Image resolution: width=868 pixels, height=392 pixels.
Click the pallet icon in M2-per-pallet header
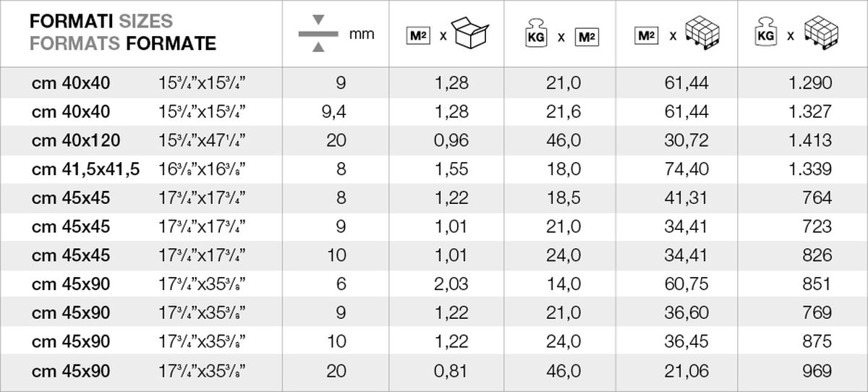point(702,33)
